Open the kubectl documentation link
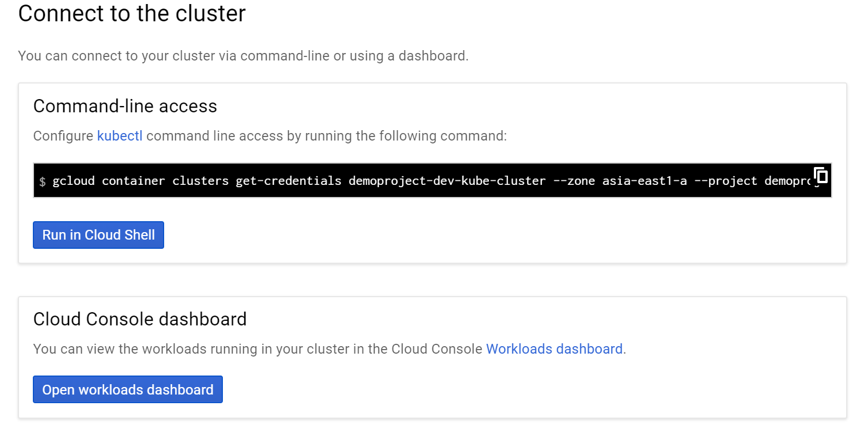The width and height of the screenshot is (868, 436). [120, 136]
